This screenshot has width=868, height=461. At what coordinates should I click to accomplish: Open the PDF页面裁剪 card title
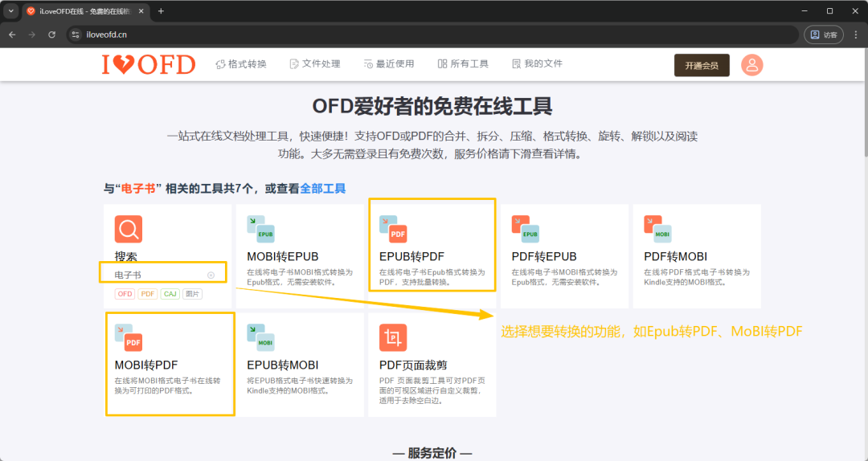coord(413,365)
